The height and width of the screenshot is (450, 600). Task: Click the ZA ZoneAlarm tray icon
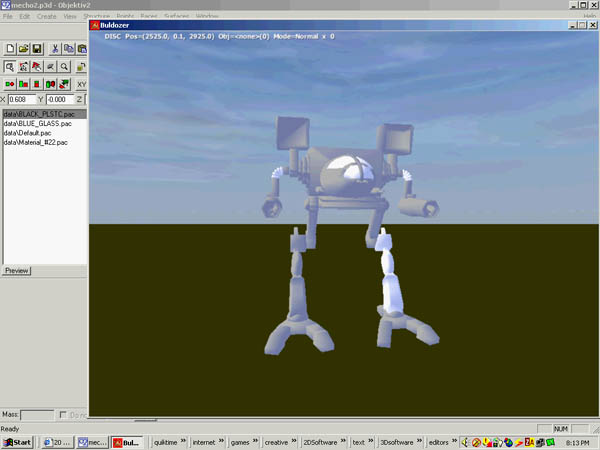[529, 442]
